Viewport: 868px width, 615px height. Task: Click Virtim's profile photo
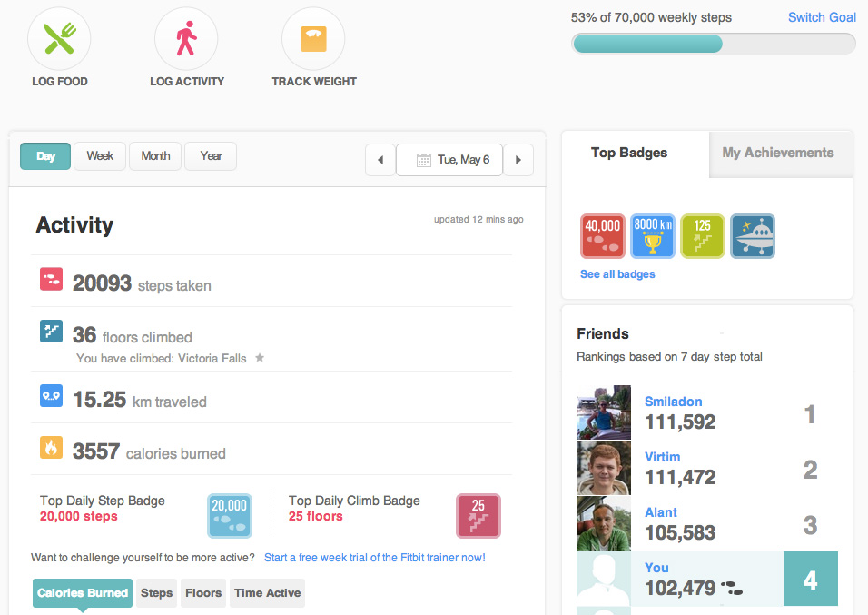tap(604, 468)
